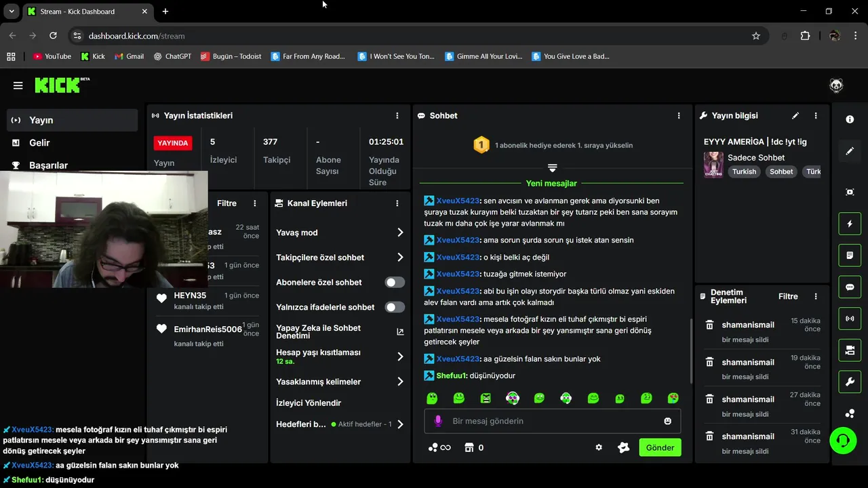This screenshot has height=488, width=868.
Task: Expand Takipçilere özel sohbet settings
Action: (x=340, y=258)
